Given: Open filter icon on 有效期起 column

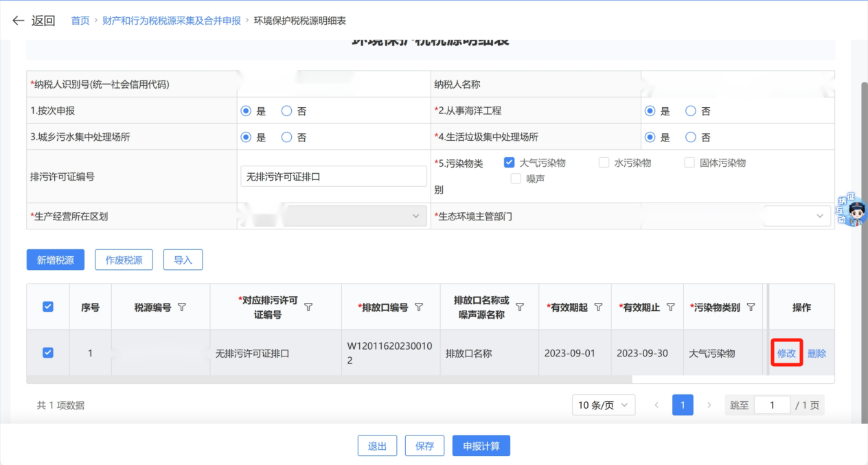Looking at the screenshot, I should tap(598, 308).
